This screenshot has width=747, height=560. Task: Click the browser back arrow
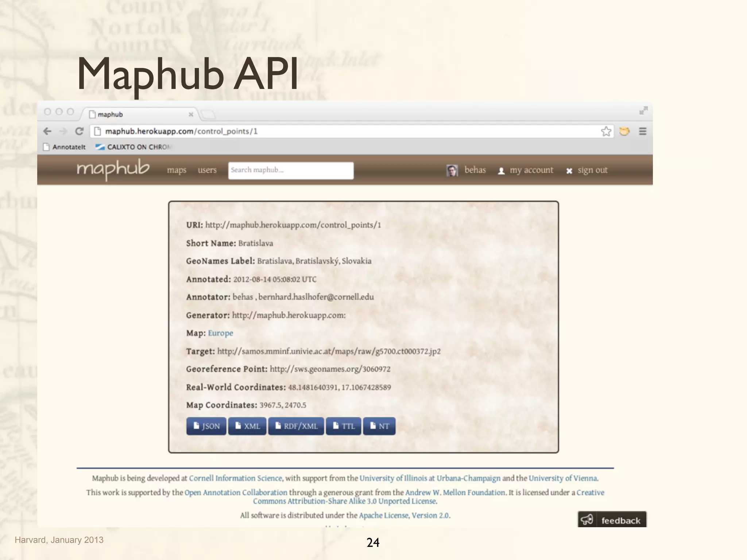[x=47, y=131]
